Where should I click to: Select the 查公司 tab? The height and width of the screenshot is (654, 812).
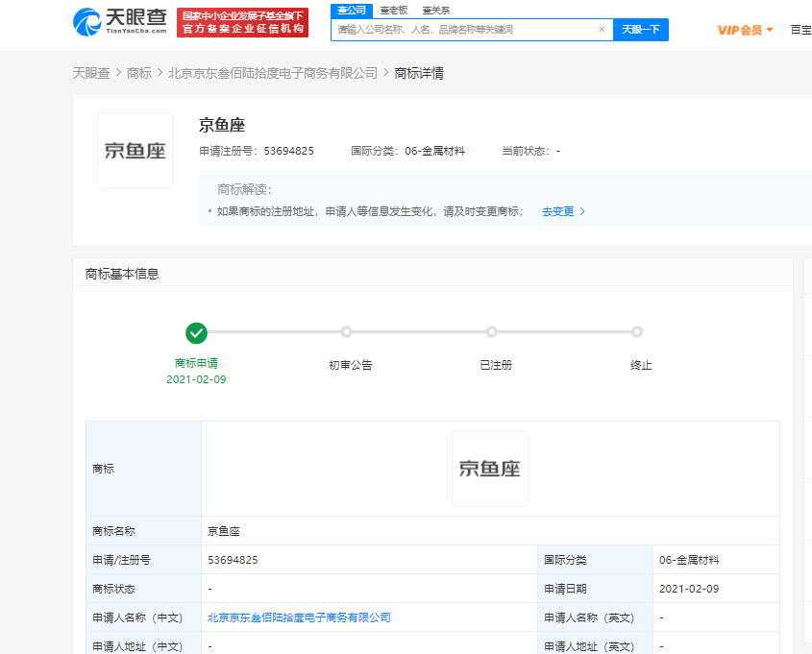tap(352, 10)
